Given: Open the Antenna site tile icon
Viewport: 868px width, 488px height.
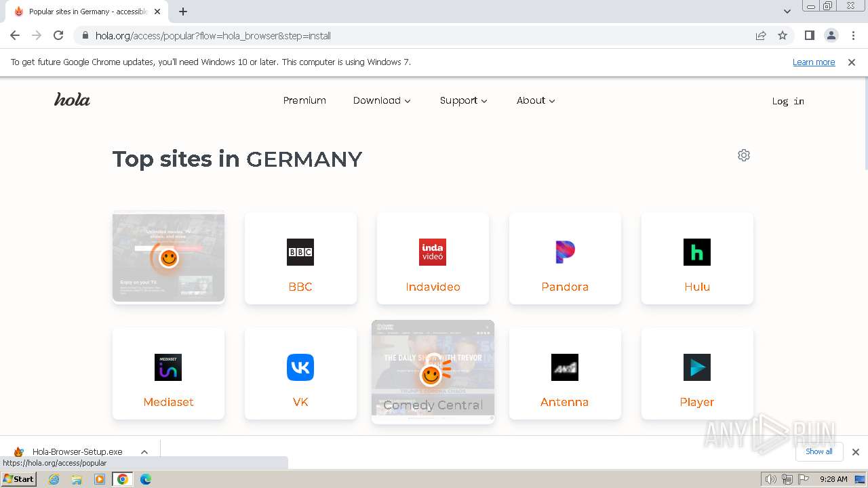Looking at the screenshot, I should [x=565, y=367].
